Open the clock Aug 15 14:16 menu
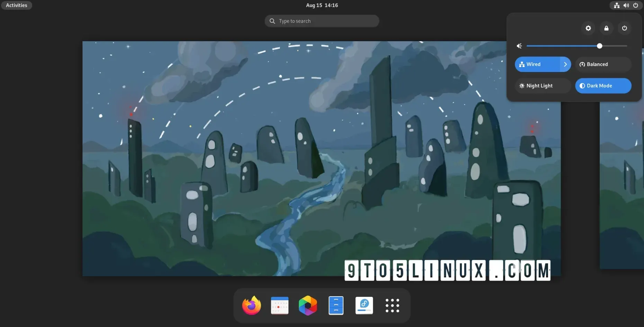 click(x=322, y=5)
